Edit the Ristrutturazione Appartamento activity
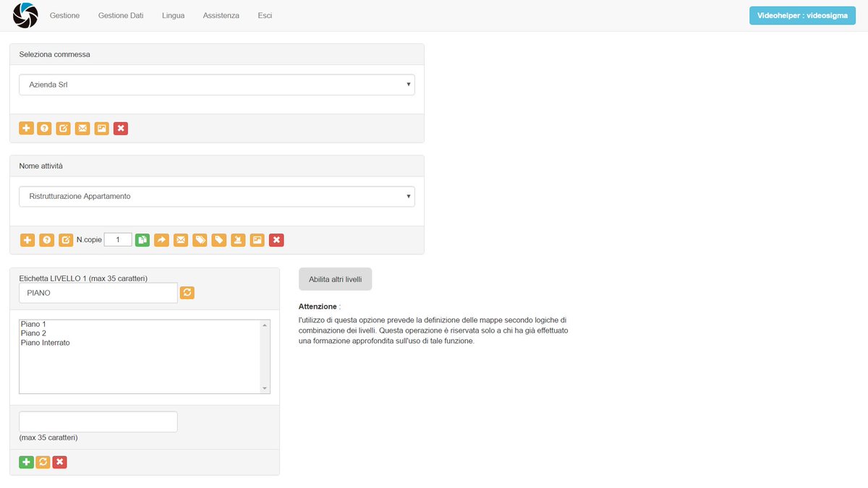 (66, 239)
